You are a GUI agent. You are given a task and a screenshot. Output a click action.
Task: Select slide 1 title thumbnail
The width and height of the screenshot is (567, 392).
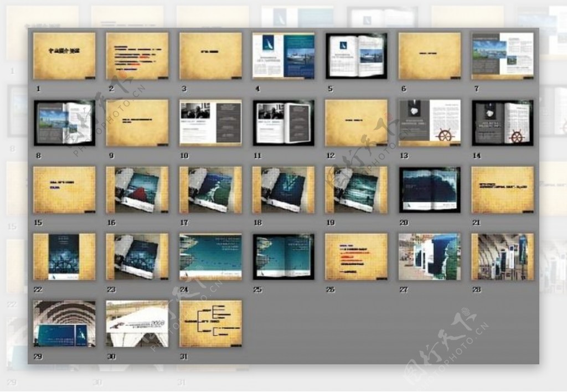coord(64,56)
